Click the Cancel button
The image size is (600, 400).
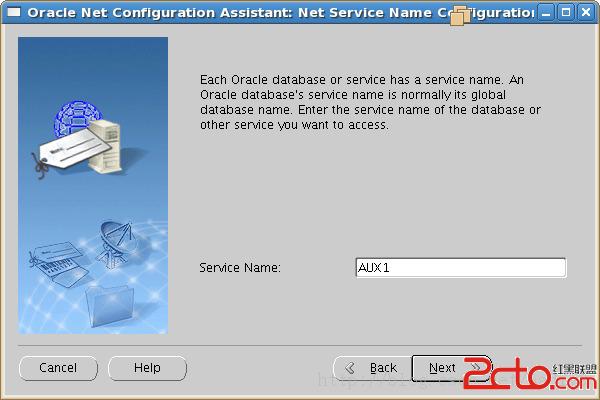click(x=58, y=368)
